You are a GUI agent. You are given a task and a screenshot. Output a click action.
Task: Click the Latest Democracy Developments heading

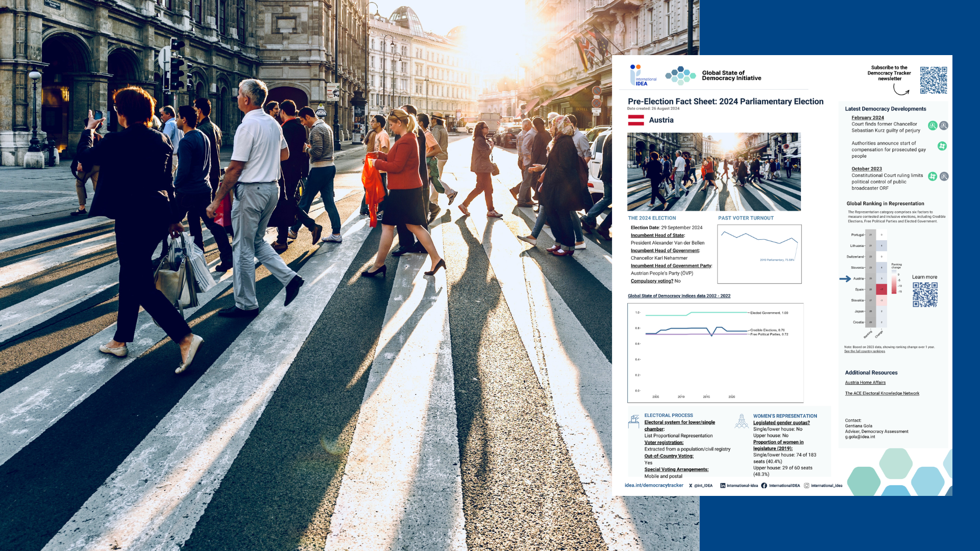click(x=886, y=109)
